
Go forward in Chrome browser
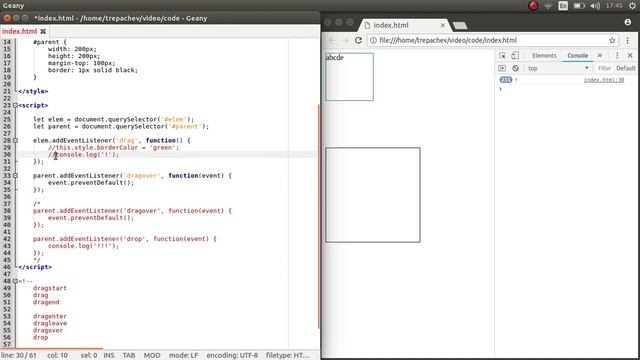click(345, 40)
